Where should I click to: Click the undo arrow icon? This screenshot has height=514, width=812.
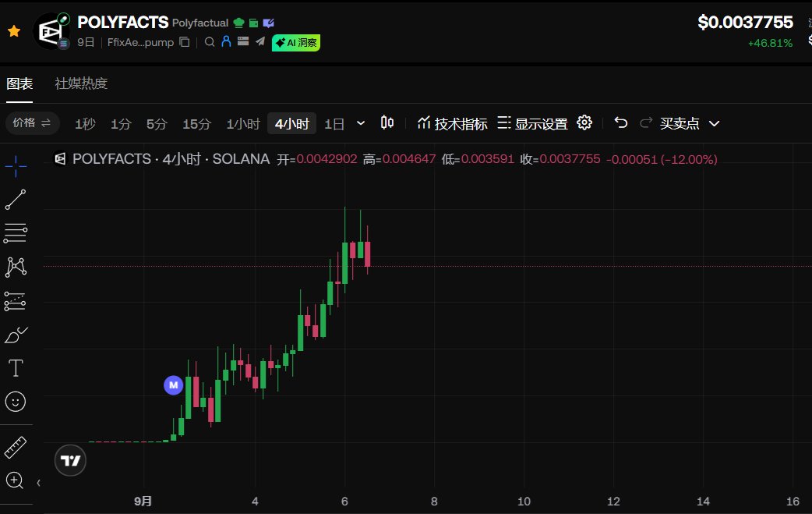tap(621, 122)
